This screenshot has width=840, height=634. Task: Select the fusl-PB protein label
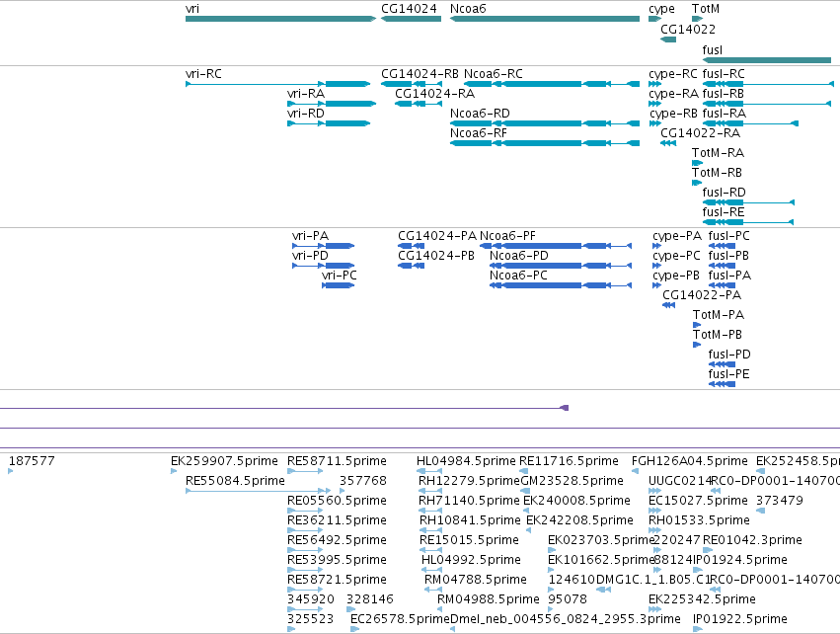[728, 256]
